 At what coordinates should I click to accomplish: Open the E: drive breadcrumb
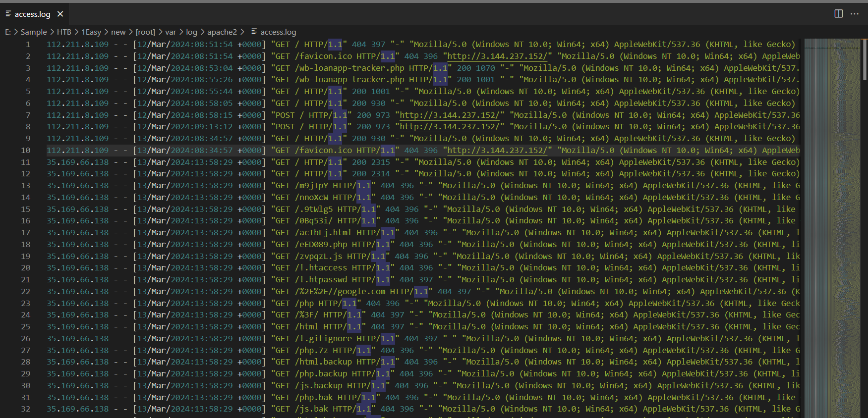pos(8,32)
